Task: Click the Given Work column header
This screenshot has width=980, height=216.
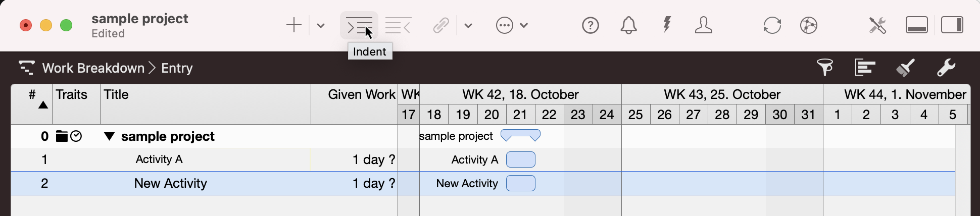Action: pyautogui.click(x=361, y=94)
